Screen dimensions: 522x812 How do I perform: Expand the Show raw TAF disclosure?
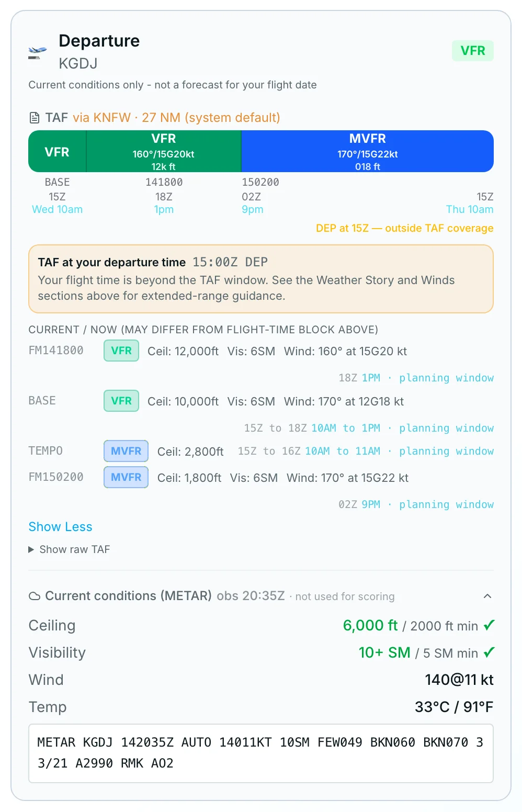(69, 549)
